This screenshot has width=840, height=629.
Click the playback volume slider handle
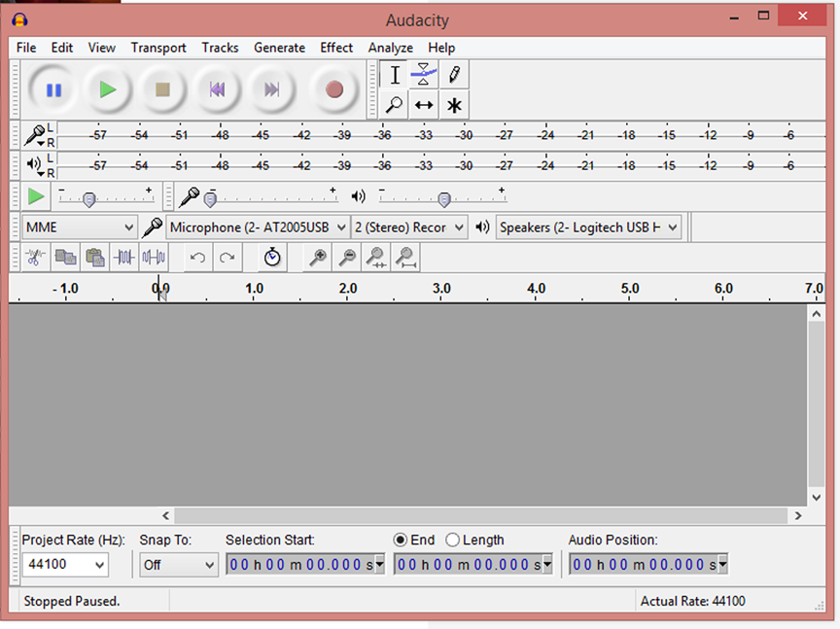point(444,200)
